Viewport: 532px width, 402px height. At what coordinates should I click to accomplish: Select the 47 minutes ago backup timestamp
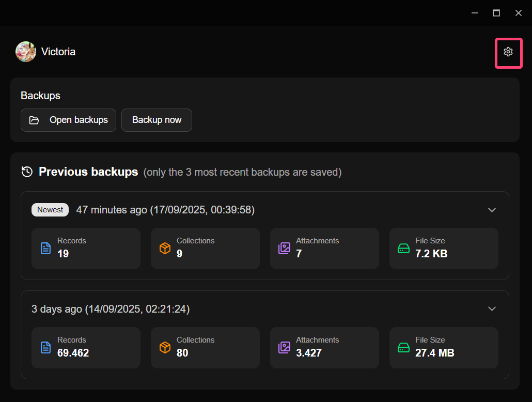165,210
